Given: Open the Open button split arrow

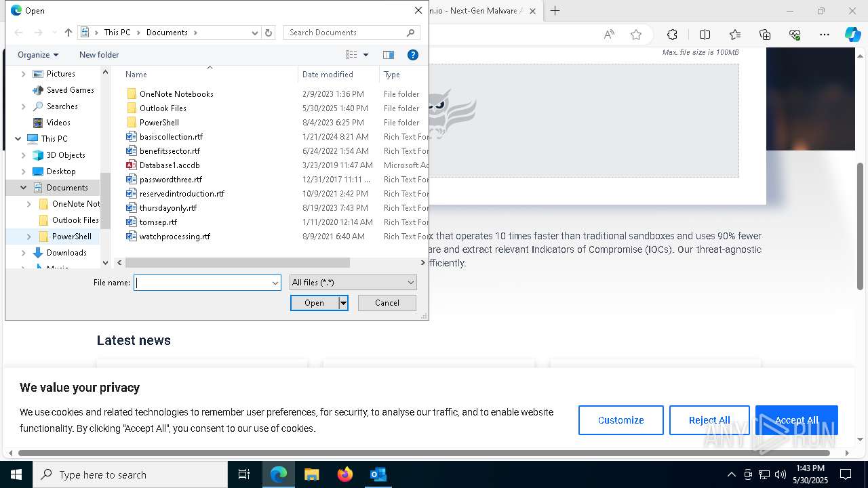Looking at the screenshot, I should [x=344, y=303].
